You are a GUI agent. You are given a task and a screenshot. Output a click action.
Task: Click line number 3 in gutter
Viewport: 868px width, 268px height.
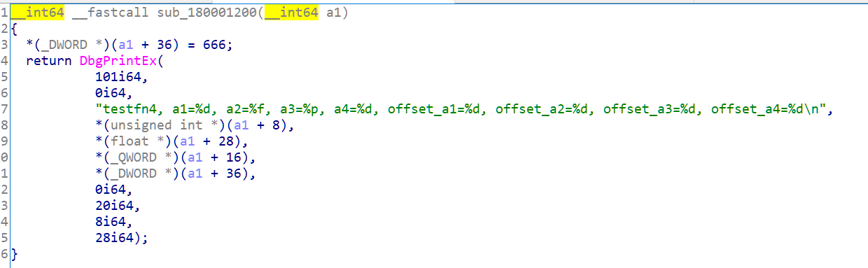coord(5,44)
